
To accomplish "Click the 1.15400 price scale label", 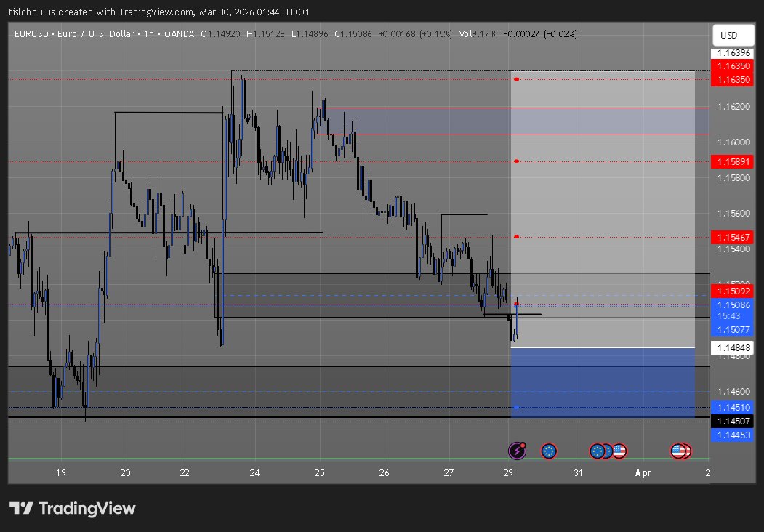I will (x=733, y=249).
